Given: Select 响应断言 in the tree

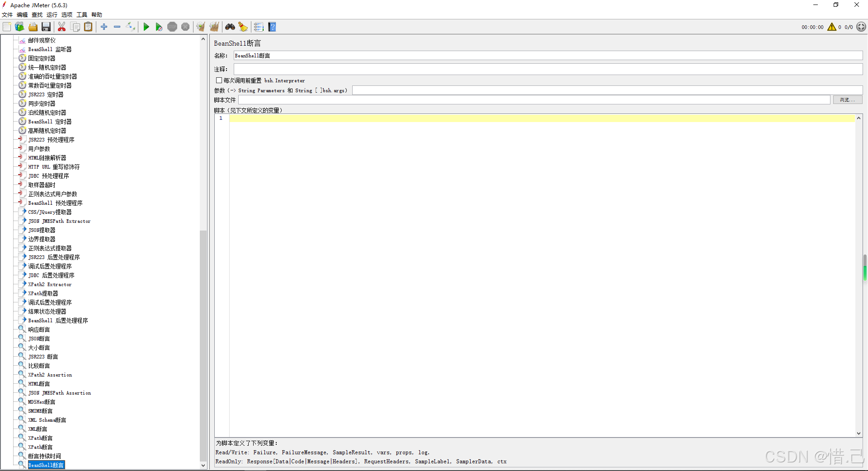Looking at the screenshot, I should (x=39, y=330).
